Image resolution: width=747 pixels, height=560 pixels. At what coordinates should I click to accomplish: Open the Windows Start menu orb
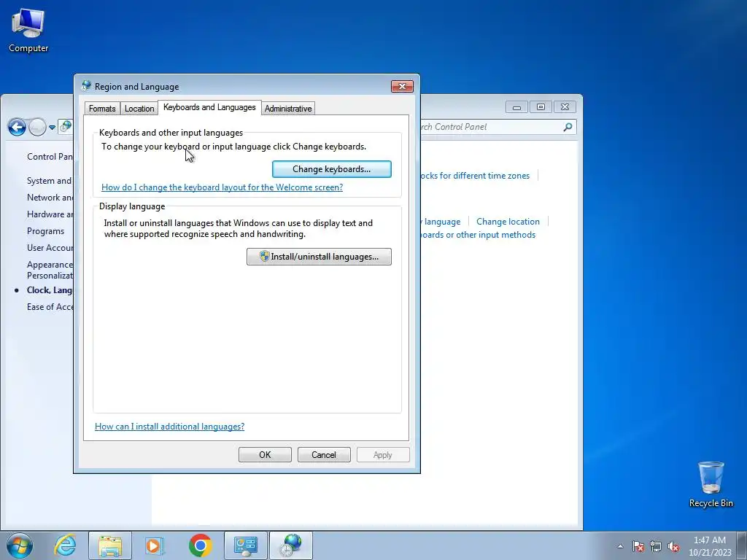20,545
